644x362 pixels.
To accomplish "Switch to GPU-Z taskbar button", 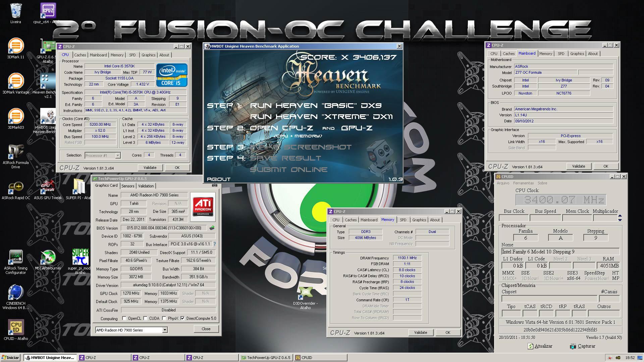I will coord(266,358).
